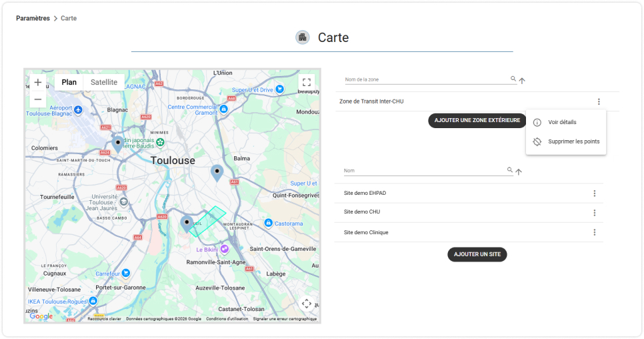Click the Carte breadcrumb item
The height and width of the screenshot is (339, 644).
pos(69,18)
